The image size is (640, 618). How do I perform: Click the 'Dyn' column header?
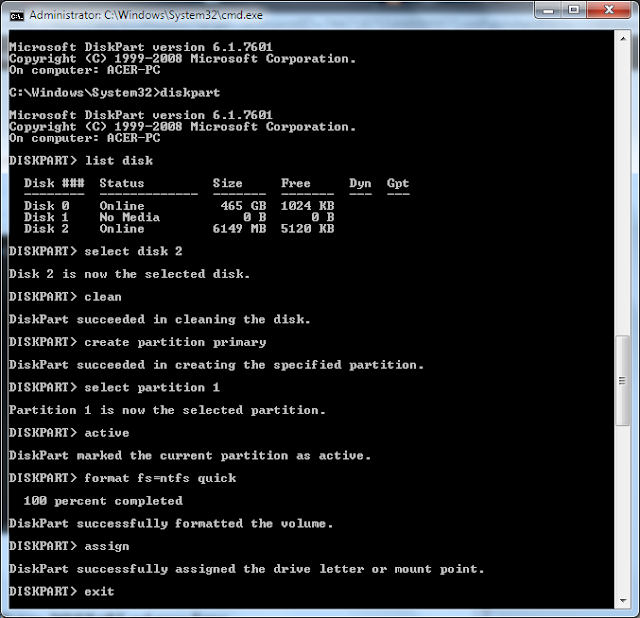[x=360, y=184]
